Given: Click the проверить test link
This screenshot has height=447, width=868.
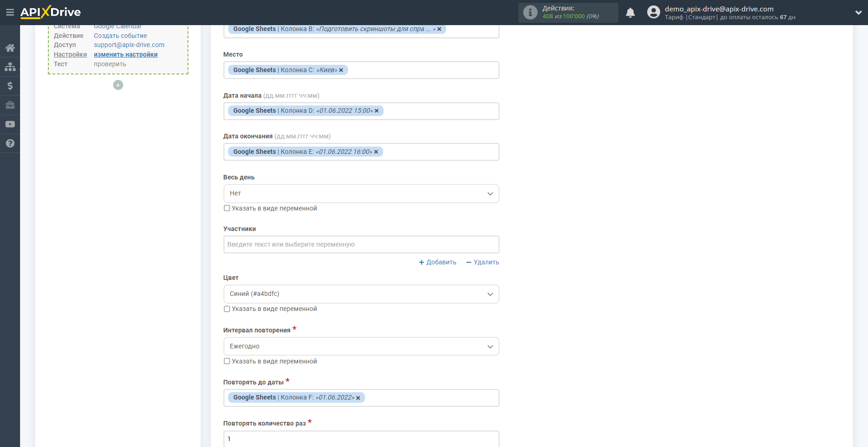Looking at the screenshot, I should [x=110, y=64].
